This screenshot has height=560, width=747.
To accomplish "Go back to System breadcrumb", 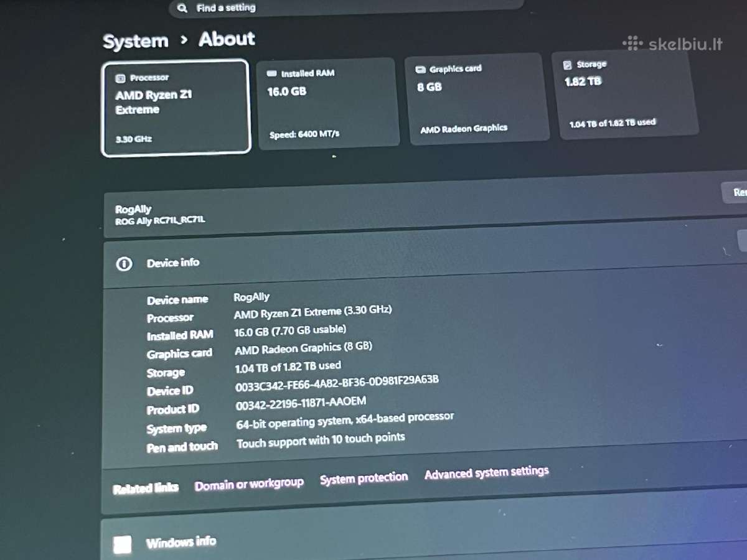I will [x=136, y=42].
